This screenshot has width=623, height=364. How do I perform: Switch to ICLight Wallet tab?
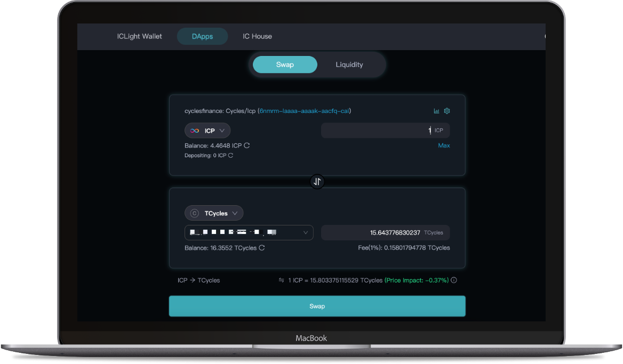139,37
